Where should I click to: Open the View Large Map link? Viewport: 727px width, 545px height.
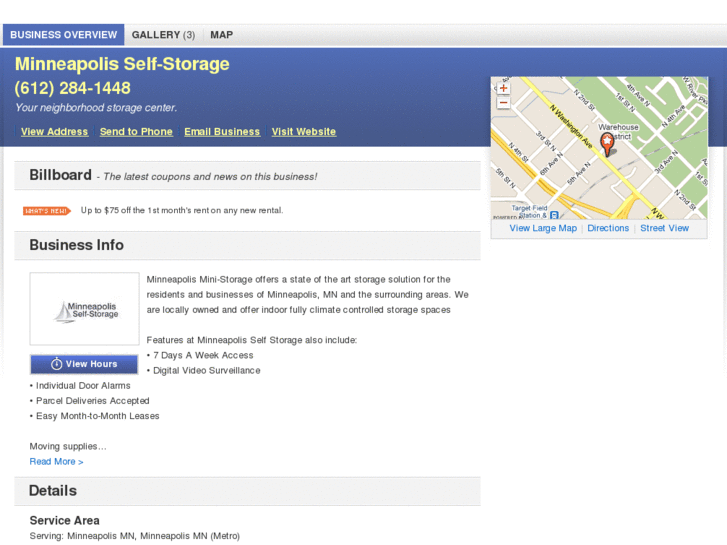tap(543, 228)
